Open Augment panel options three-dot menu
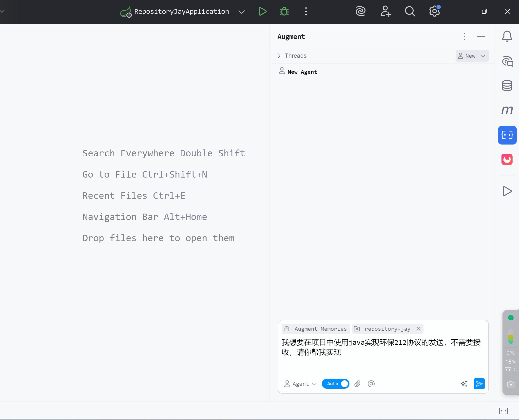The width and height of the screenshot is (519, 420). click(x=464, y=37)
